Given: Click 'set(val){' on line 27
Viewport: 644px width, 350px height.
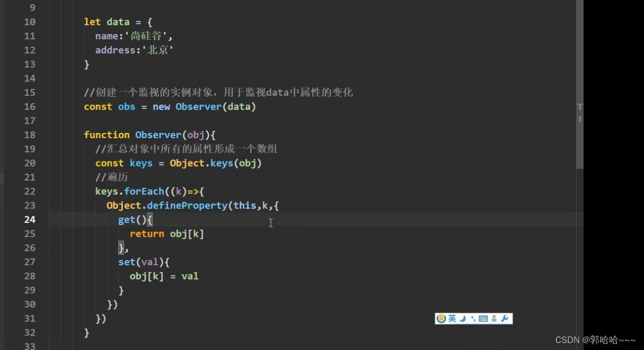Looking at the screenshot, I should point(144,262).
